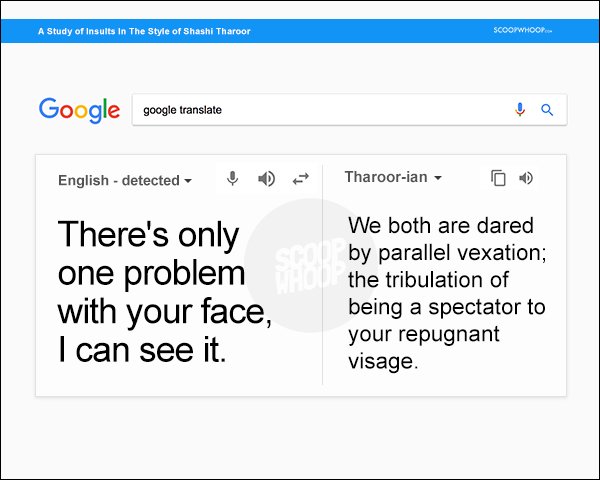The height and width of the screenshot is (480, 600).
Task: Listen to the translated Tharoor-ian text
Action: coord(526,178)
